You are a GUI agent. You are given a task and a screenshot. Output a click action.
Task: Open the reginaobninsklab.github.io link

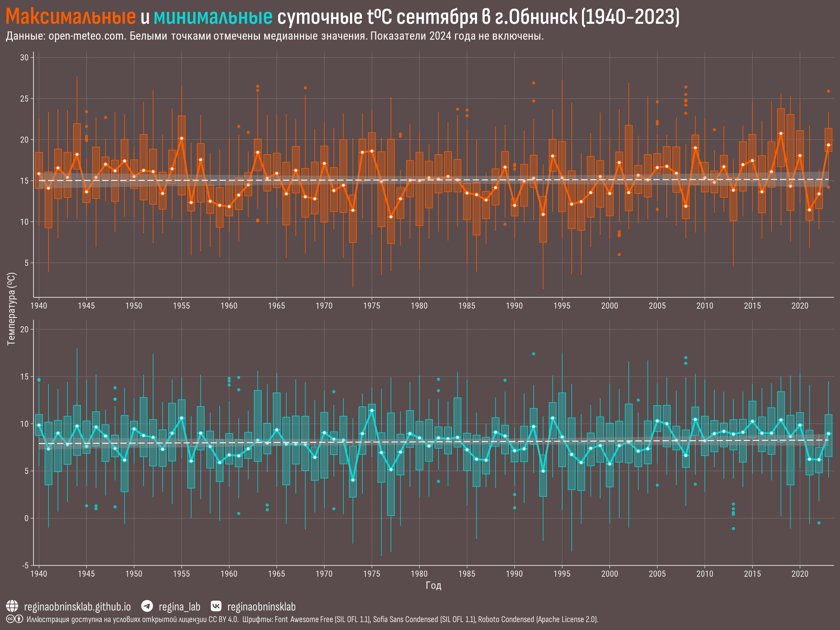pos(77,607)
